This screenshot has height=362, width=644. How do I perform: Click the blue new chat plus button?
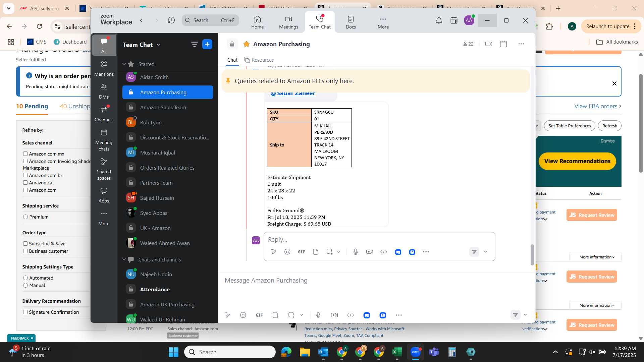click(x=207, y=44)
